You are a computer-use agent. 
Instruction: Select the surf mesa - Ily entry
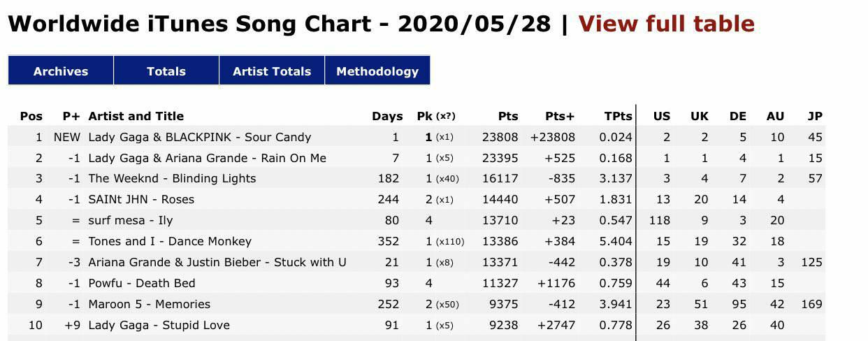131,220
